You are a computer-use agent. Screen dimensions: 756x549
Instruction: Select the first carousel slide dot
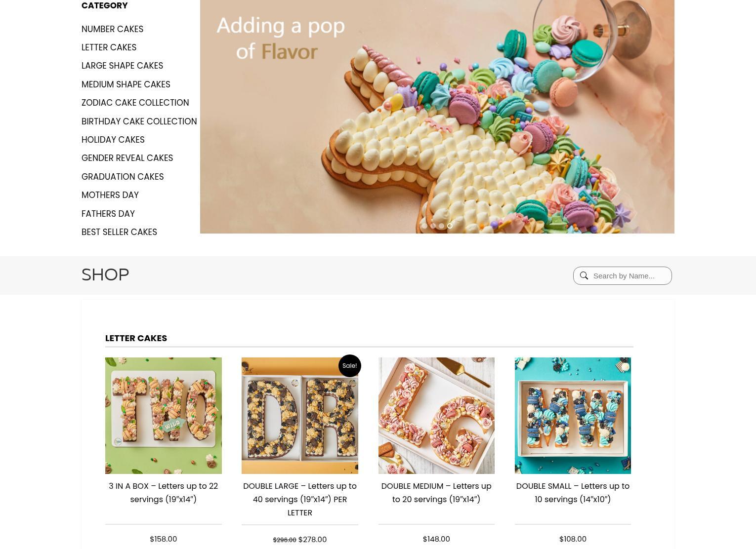424,226
